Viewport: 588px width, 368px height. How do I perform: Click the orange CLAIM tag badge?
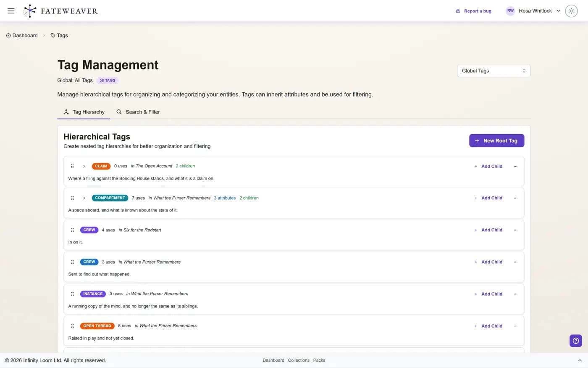101,166
